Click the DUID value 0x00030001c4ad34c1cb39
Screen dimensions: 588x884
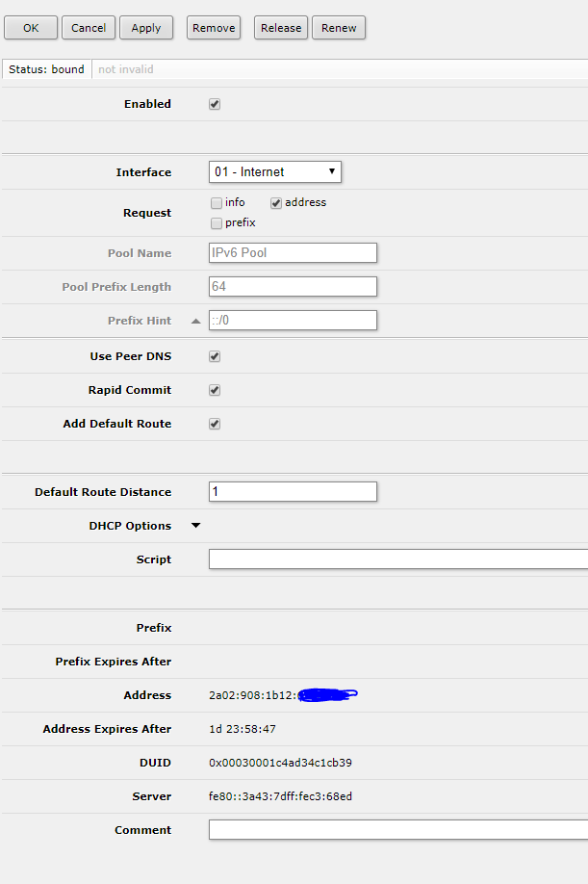point(280,763)
